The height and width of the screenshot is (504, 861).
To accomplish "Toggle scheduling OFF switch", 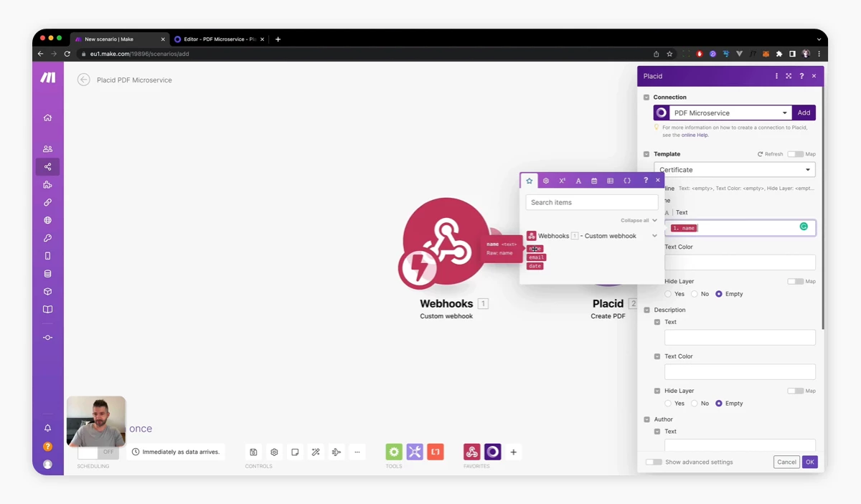I will click(x=98, y=452).
